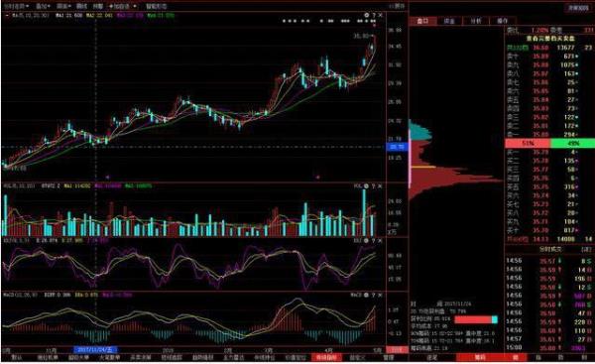
Task: Open the KDJ indicator panel settings gear
Action: click(367, 241)
